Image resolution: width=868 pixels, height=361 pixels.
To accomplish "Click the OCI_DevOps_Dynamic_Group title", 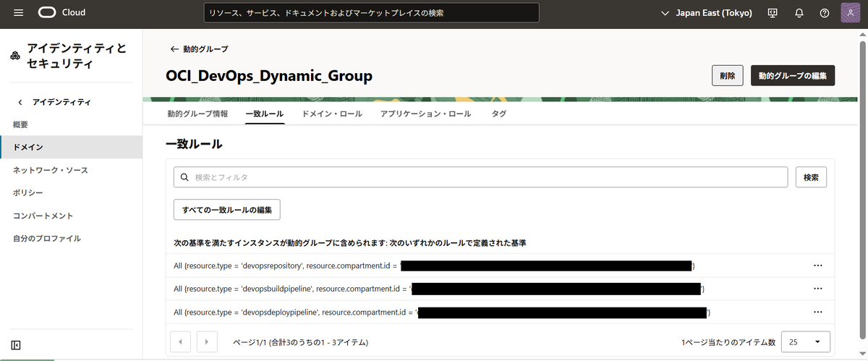I will (269, 75).
